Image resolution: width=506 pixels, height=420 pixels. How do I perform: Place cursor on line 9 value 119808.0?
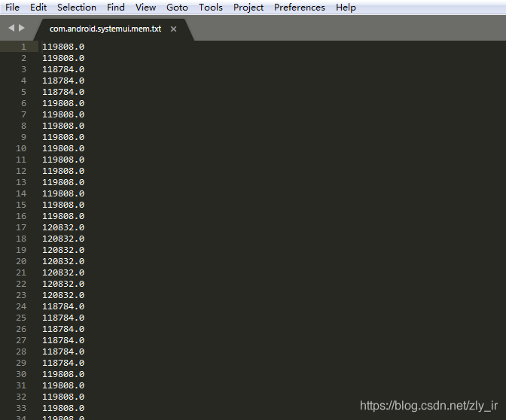tap(63, 137)
